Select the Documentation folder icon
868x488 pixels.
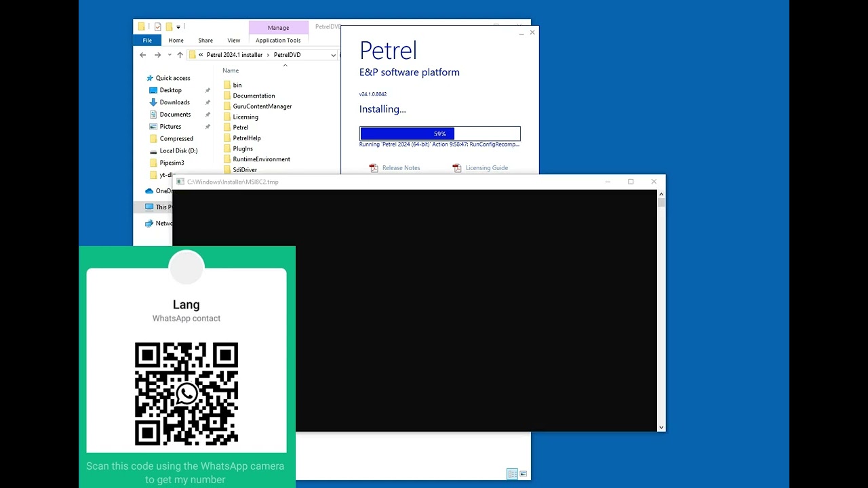click(227, 96)
